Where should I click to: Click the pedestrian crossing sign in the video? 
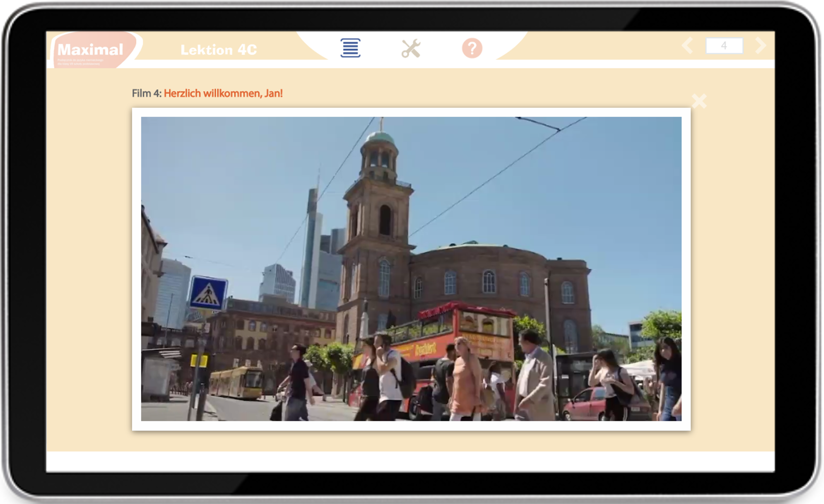[x=208, y=293]
